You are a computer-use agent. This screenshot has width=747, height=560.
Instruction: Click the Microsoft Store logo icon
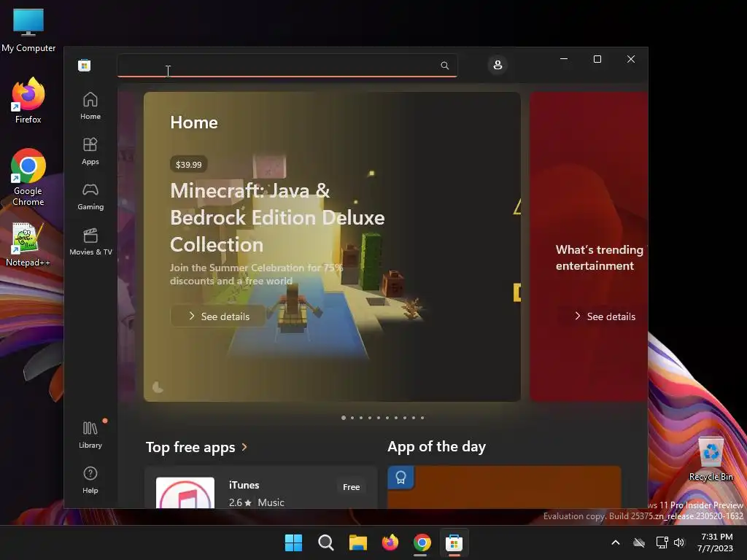coord(85,65)
